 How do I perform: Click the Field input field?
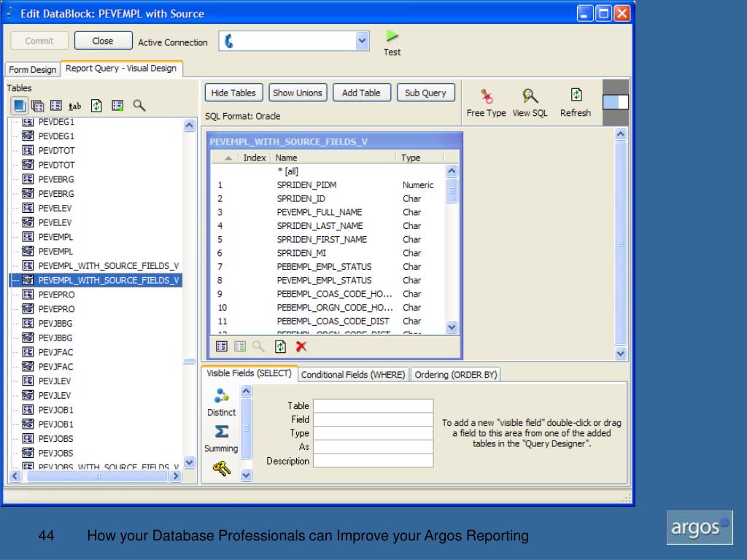pos(373,419)
